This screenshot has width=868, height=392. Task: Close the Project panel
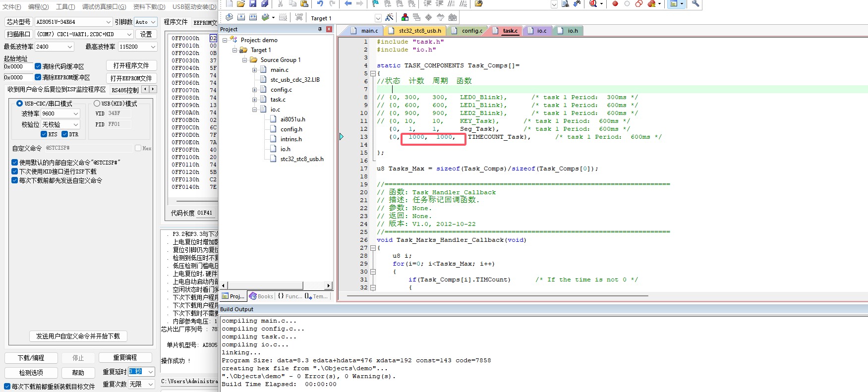329,29
